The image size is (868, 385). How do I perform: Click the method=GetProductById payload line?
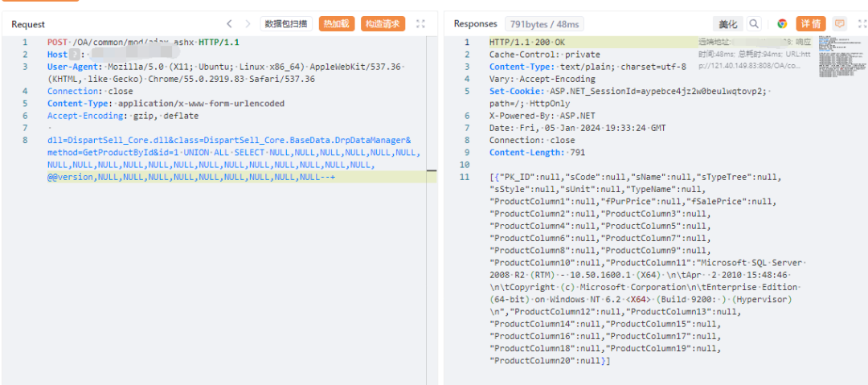click(234, 153)
